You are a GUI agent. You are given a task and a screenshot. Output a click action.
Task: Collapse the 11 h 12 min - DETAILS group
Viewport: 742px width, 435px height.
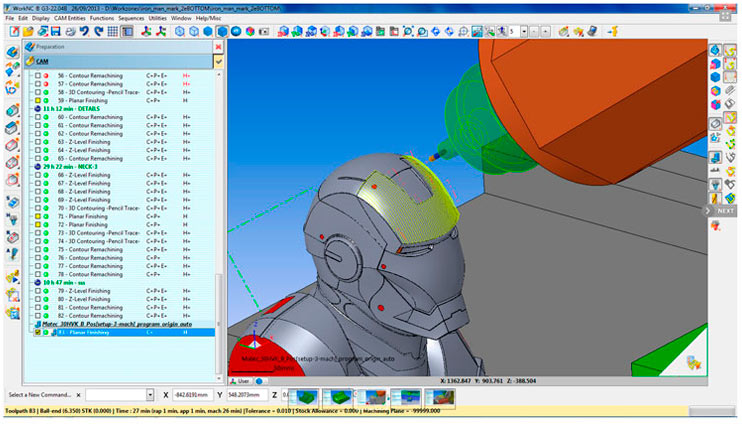coord(38,109)
